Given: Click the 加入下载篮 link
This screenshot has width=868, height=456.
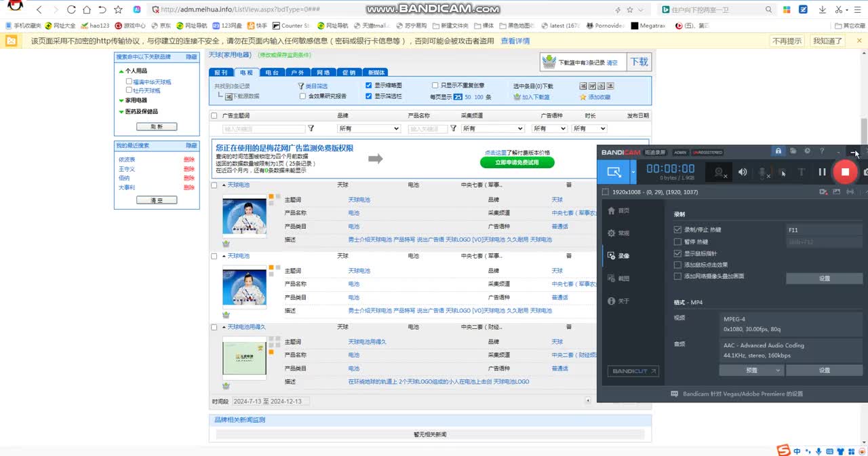Looking at the screenshot, I should pos(532,97).
